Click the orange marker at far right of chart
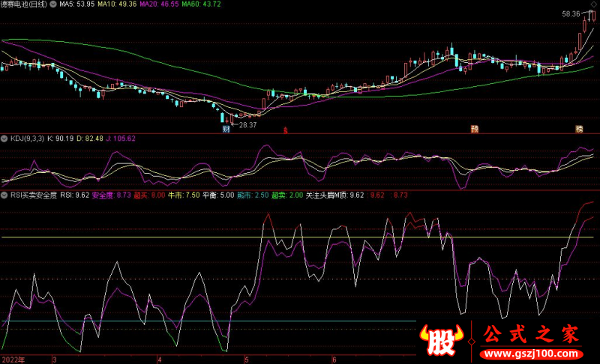Viewport: 600px width, 364px height. coord(579,129)
